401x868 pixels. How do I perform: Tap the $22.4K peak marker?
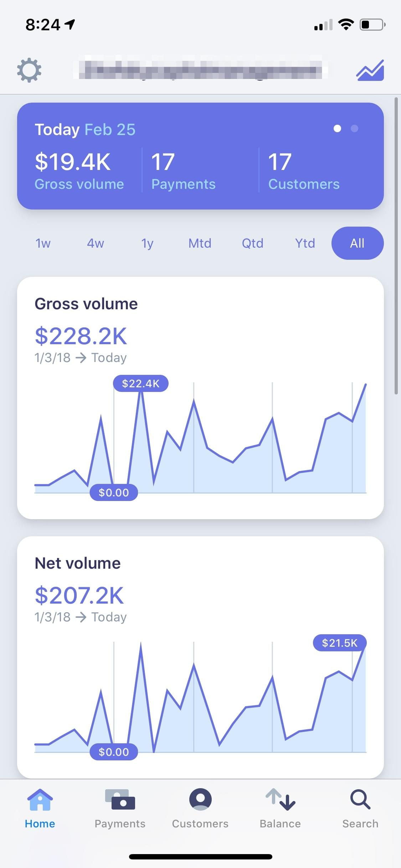(x=141, y=384)
